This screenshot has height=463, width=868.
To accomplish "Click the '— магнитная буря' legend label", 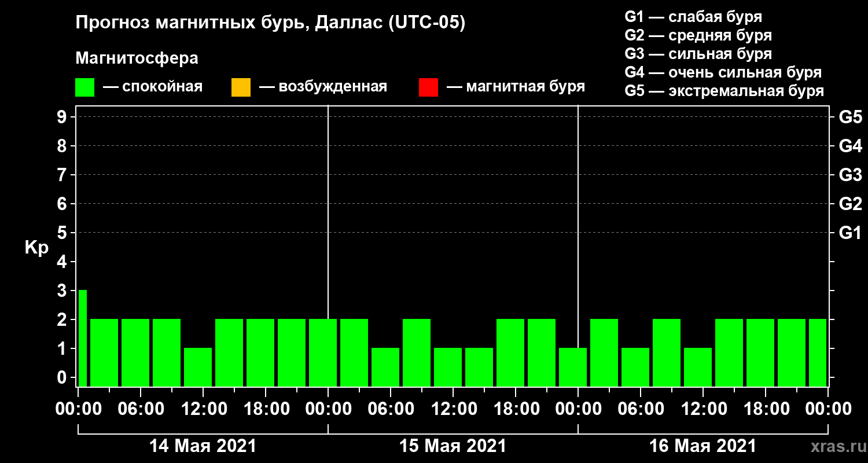I will (x=516, y=87).
